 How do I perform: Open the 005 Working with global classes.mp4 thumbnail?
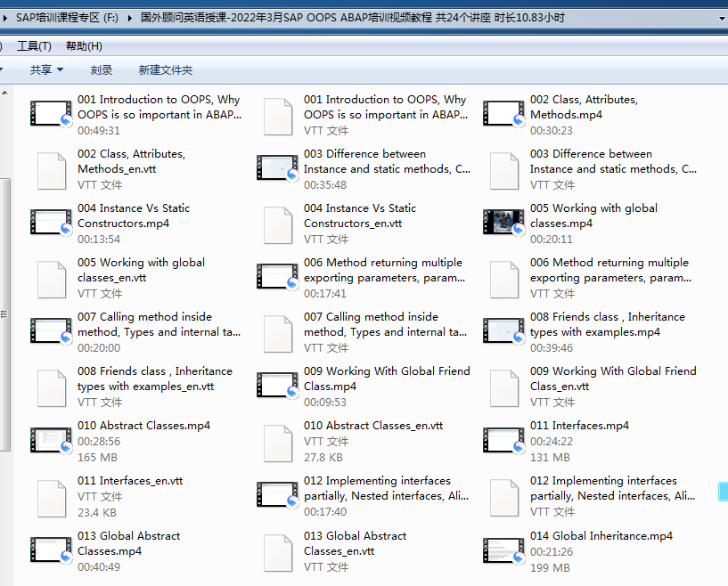pos(503,222)
